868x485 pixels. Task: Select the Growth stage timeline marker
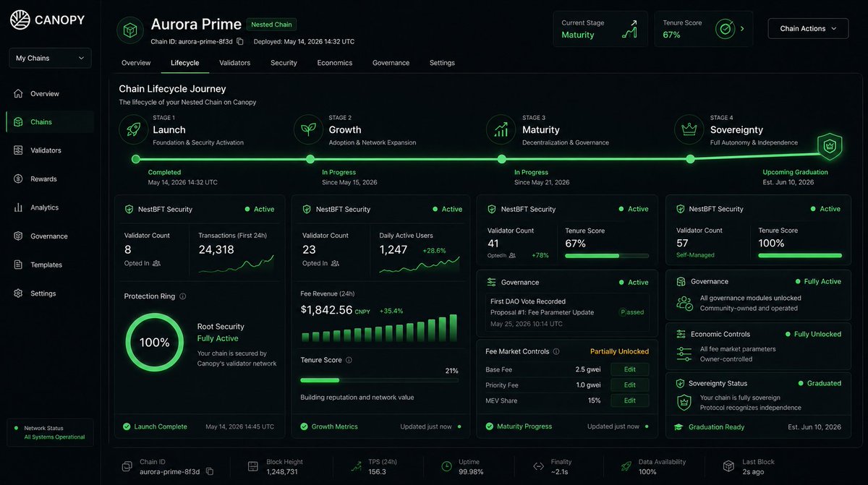[x=310, y=159]
